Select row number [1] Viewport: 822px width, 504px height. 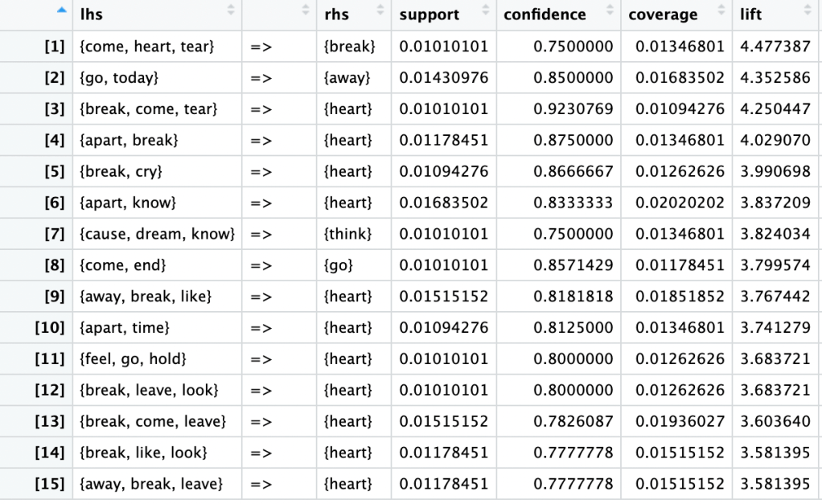[x=55, y=47]
